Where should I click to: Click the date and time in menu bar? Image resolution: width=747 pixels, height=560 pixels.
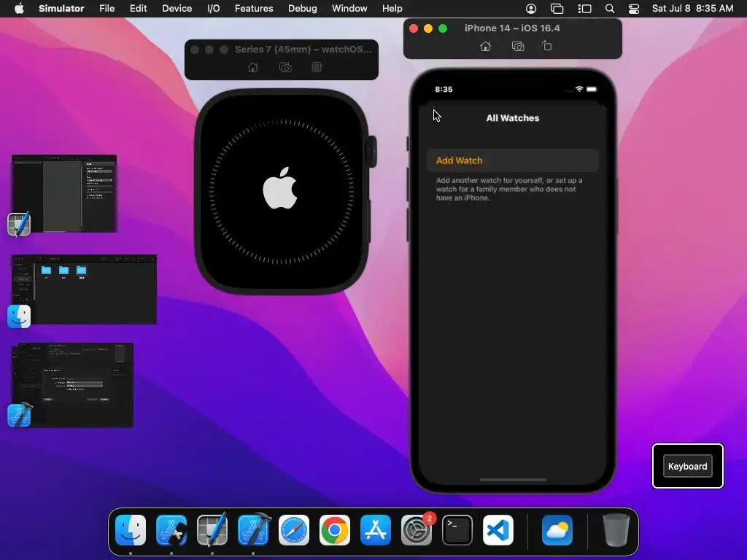pos(693,9)
